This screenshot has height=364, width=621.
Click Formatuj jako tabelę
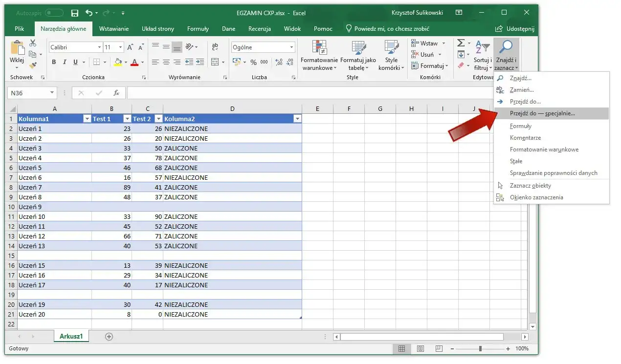tap(358, 55)
